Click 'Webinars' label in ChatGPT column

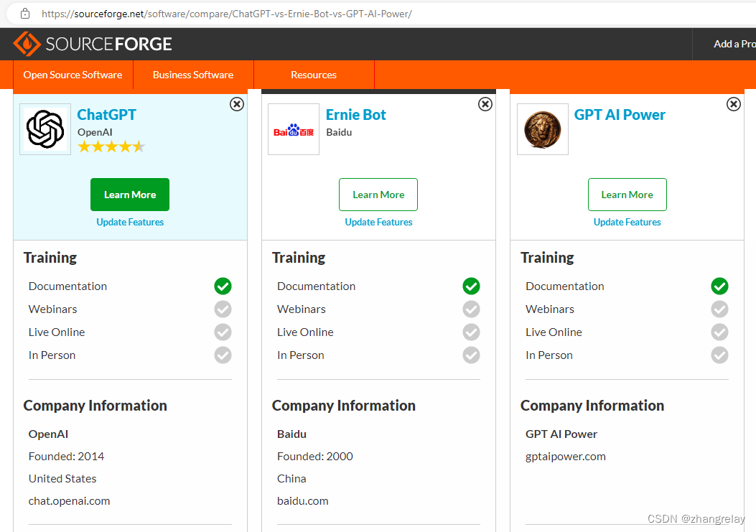click(52, 309)
